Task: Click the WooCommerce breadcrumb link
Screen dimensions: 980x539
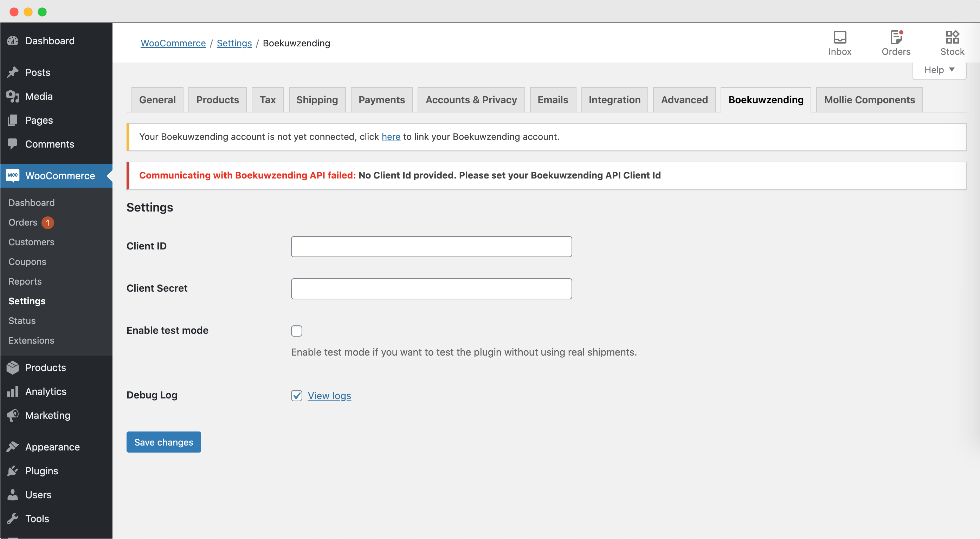Action: point(173,43)
